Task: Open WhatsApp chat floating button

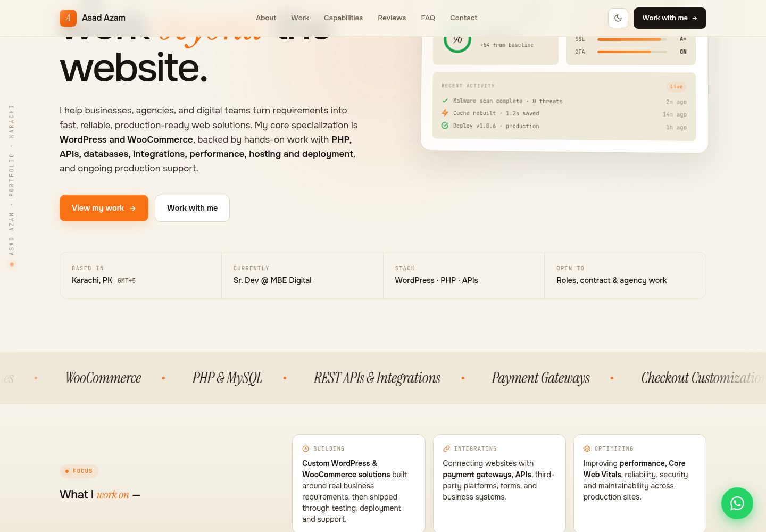Action: pyautogui.click(x=737, y=503)
